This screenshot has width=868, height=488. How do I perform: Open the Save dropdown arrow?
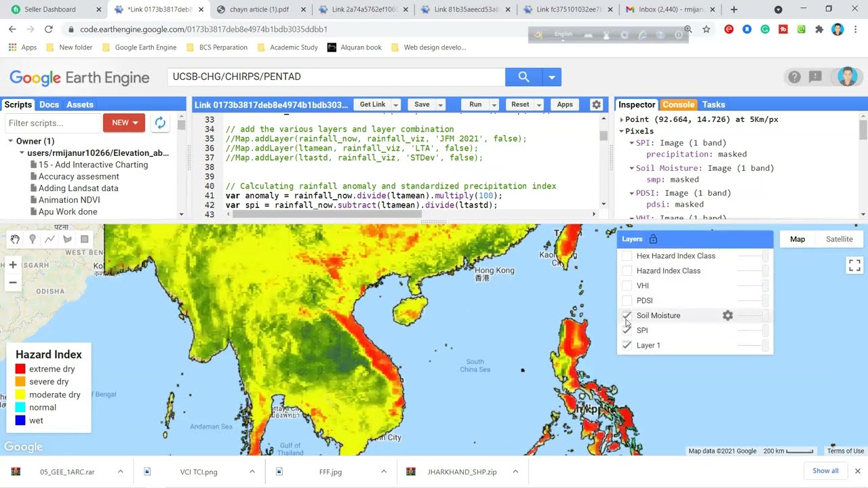point(440,105)
